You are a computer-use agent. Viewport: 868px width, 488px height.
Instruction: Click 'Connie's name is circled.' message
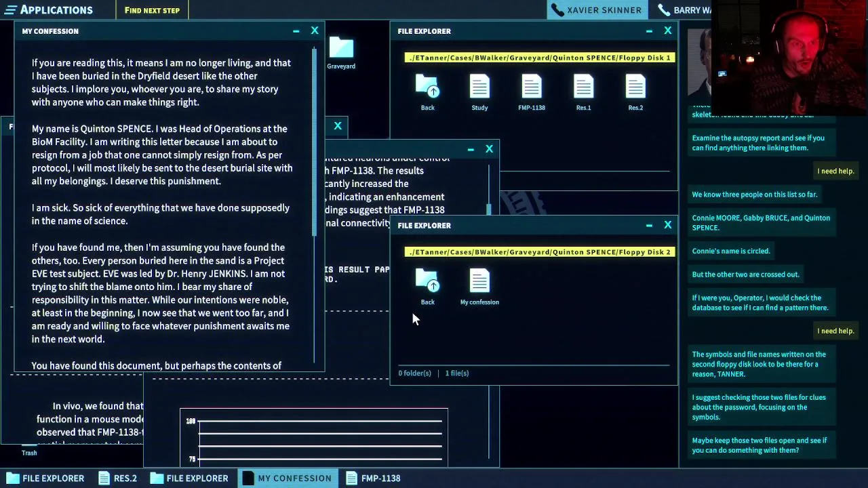click(731, 251)
